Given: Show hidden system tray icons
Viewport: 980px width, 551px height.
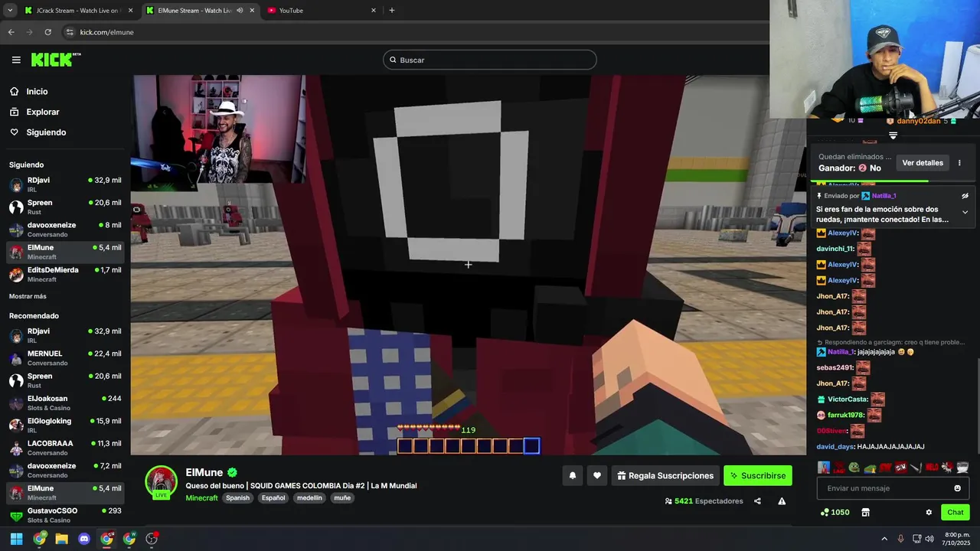Looking at the screenshot, I should coord(884,539).
